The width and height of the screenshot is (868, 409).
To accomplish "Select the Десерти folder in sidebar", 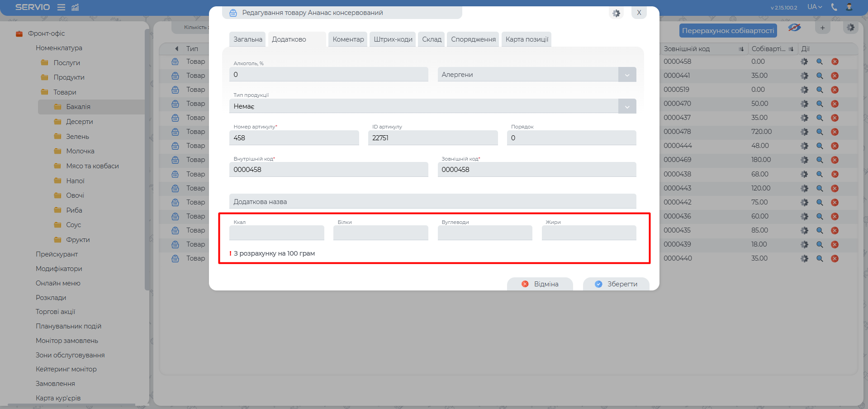I will 79,122.
